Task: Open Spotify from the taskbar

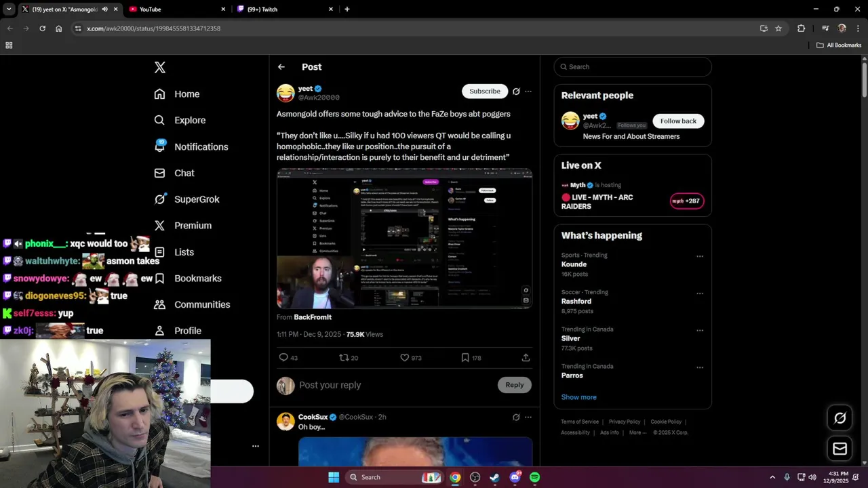Action: tap(534, 477)
